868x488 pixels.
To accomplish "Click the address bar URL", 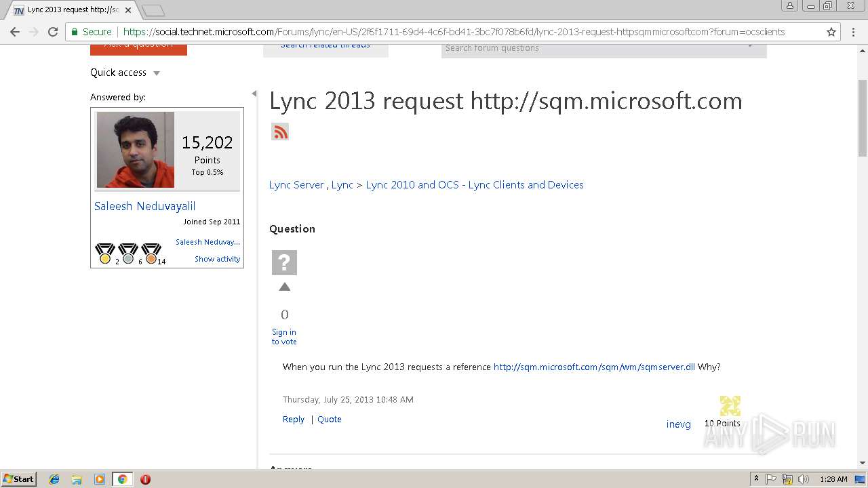I will (454, 32).
